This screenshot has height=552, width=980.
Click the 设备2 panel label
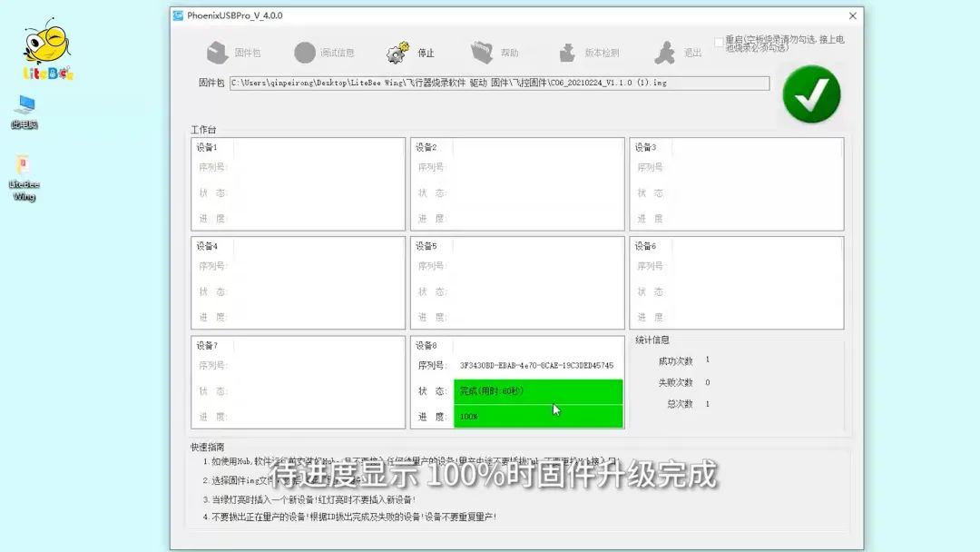click(426, 148)
